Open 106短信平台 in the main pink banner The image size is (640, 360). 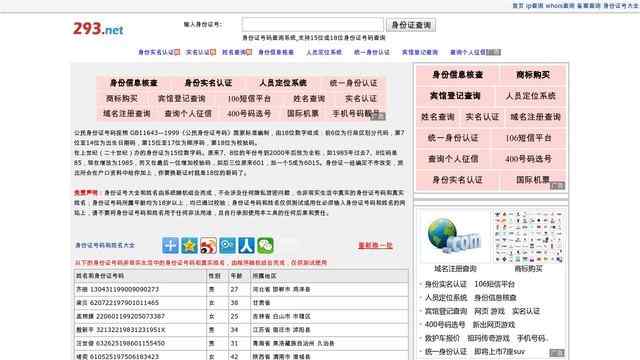click(x=249, y=98)
